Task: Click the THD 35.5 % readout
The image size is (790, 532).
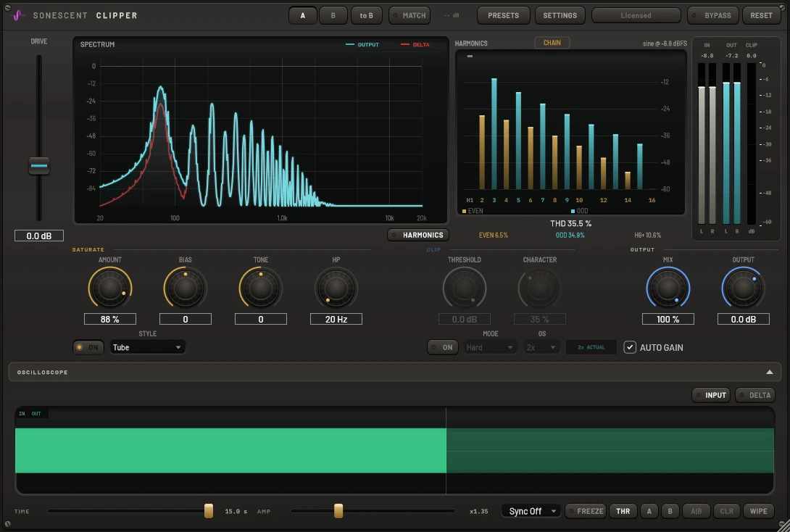Action: point(570,223)
